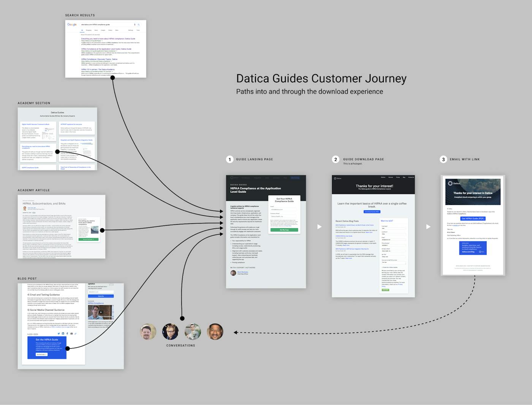Select the first conversation avatar with beard
The width and height of the screenshot is (532, 405).
pos(148,332)
